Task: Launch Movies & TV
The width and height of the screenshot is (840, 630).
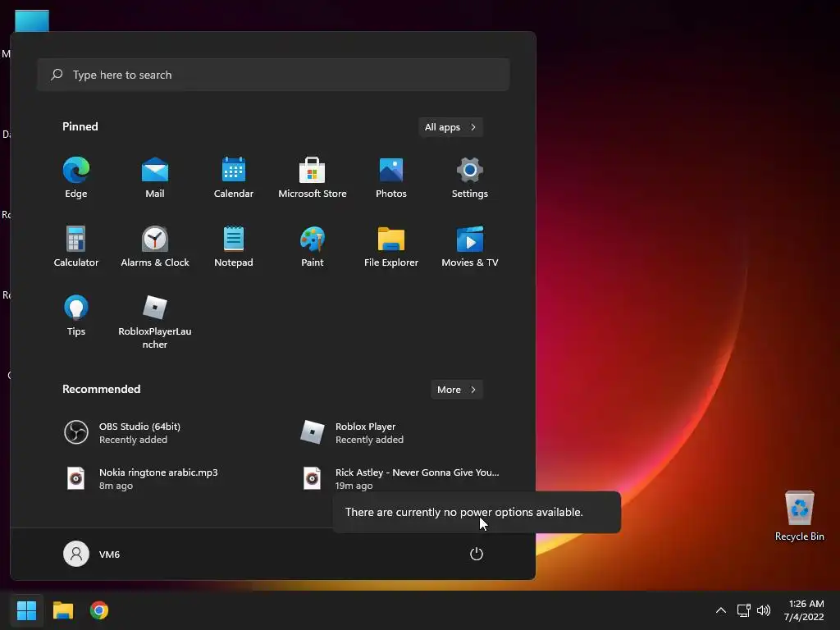Action: pos(470,246)
